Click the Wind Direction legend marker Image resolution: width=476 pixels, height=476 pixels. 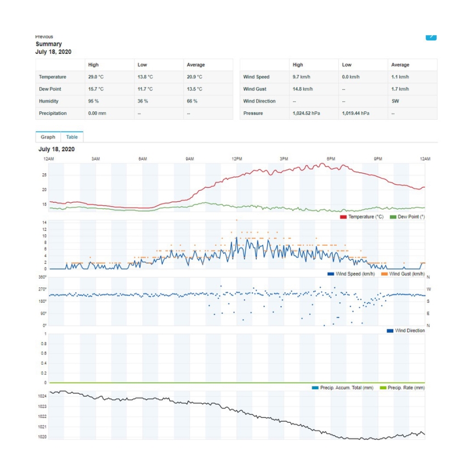(x=390, y=331)
